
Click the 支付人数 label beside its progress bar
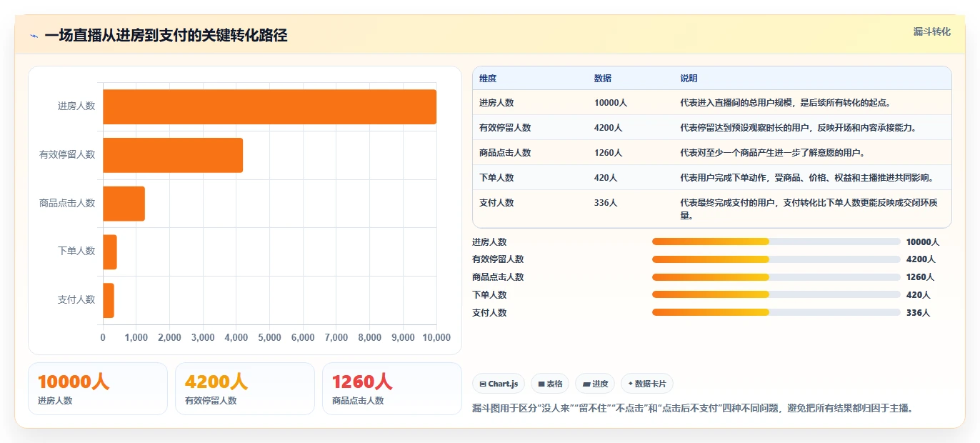[489, 312]
